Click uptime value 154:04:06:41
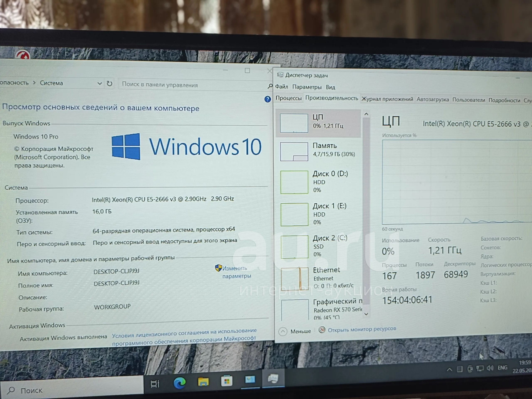The image size is (532, 399). pyautogui.click(x=407, y=300)
